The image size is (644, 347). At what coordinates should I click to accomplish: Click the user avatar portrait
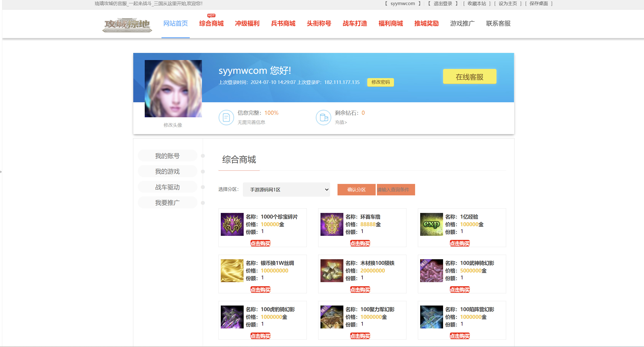[x=173, y=89]
